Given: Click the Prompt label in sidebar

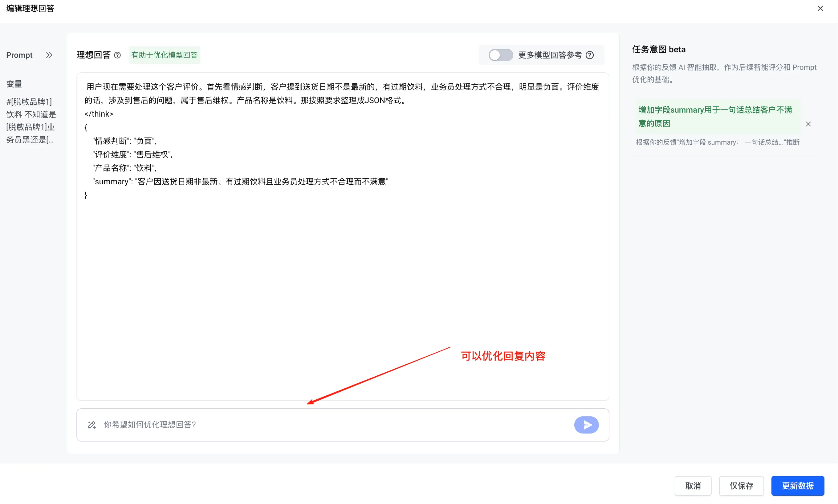Looking at the screenshot, I should click(19, 55).
